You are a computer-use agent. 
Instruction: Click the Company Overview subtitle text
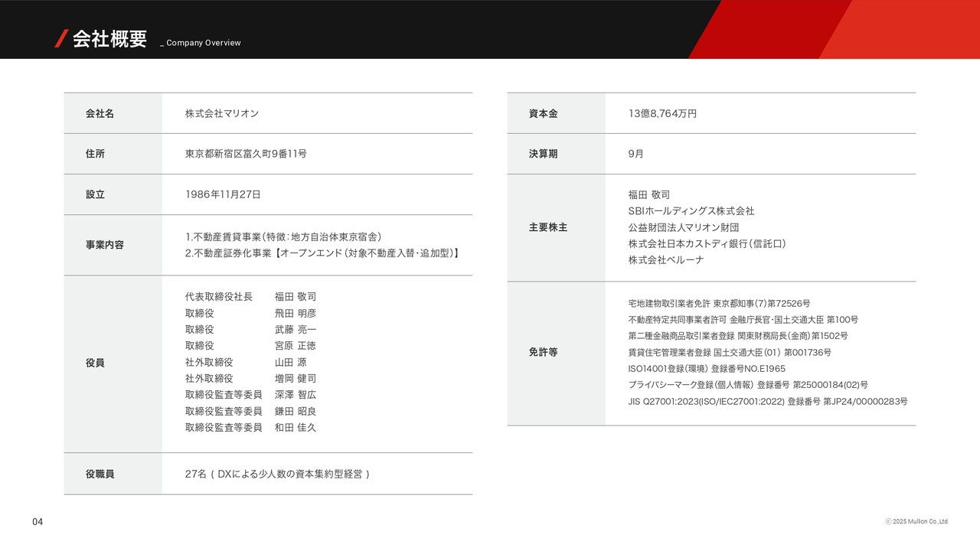203,43
